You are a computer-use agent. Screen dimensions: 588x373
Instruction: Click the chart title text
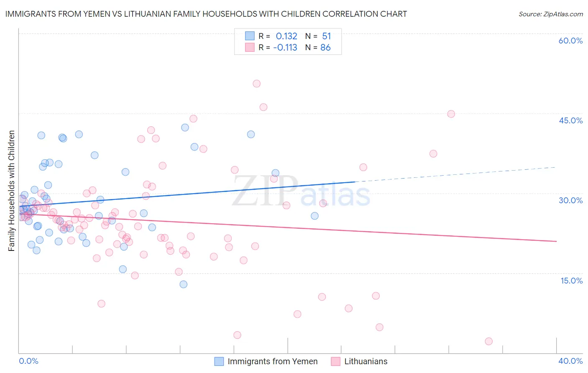[x=206, y=14]
